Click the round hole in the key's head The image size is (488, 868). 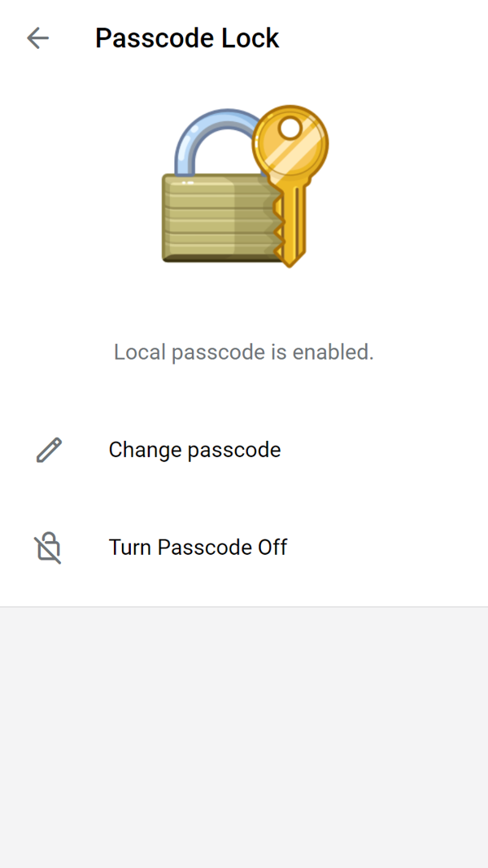point(290,128)
